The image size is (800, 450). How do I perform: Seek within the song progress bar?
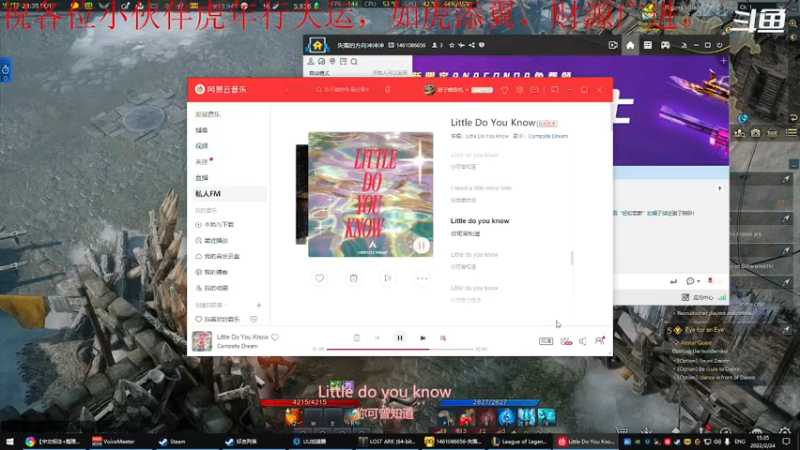click(x=400, y=349)
